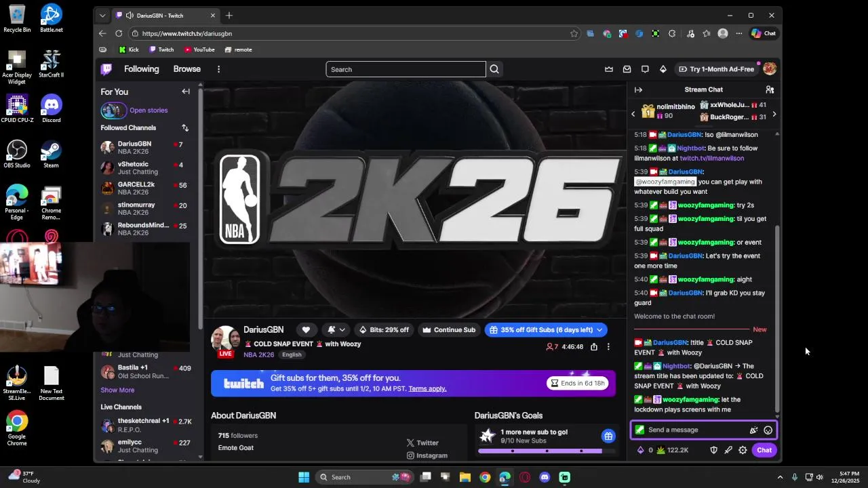Click the Continue Sub button
The image size is (868, 488).
(449, 330)
